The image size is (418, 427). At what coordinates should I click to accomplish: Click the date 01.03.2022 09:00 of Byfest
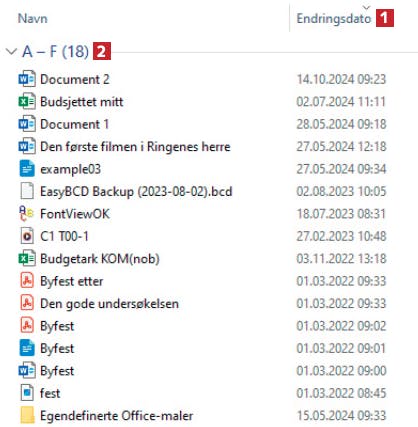click(341, 371)
